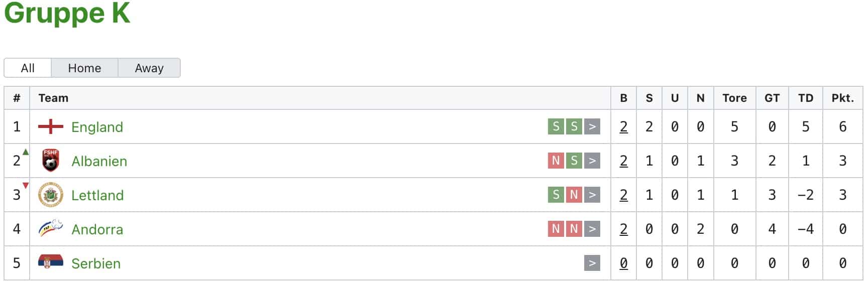Click Lettland's underlined games played number
Image resolution: width=868 pixels, height=286 pixels.
pos(623,195)
